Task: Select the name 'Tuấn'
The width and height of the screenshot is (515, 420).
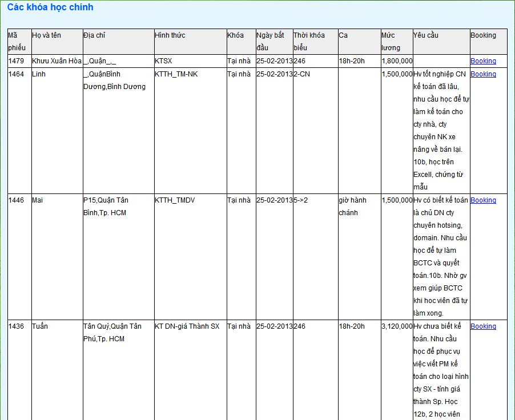Action: (x=40, y=326)
